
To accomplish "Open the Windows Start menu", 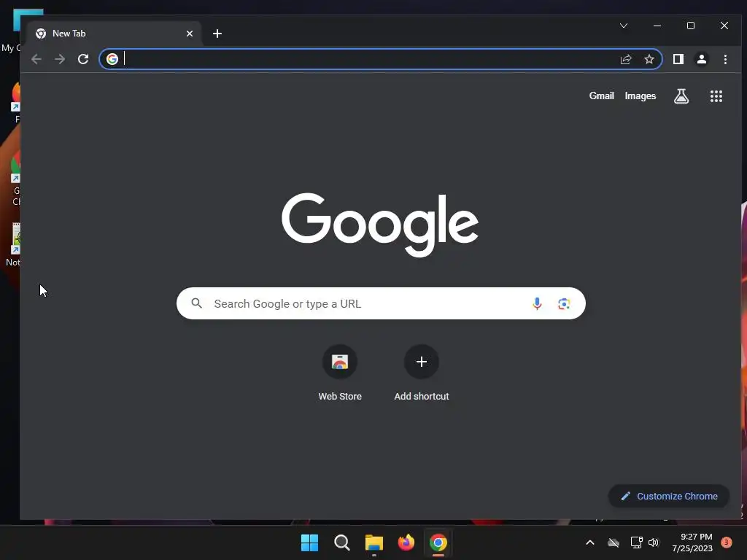I will pyautogui.click(x=309, y=542).
